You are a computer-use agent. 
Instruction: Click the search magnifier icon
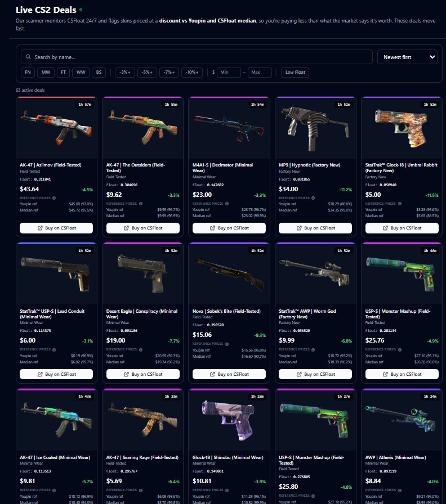[x=28, y=57]
